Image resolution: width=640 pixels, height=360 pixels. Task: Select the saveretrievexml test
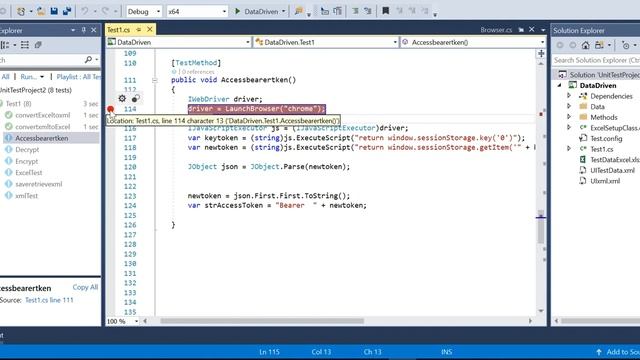pyautogui.click(x=39, y=184)
